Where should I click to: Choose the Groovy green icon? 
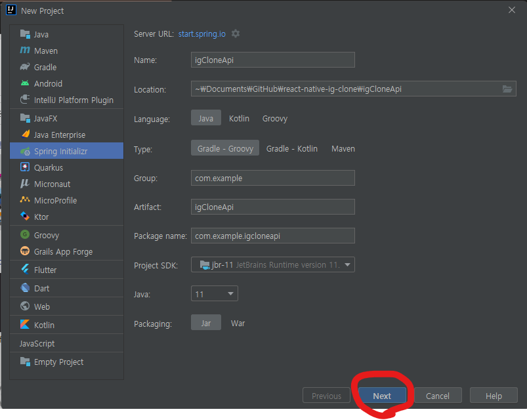tap(25, 234)
